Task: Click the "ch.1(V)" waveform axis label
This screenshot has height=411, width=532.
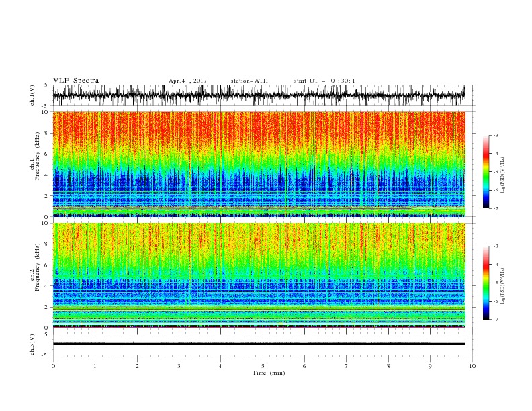Action: (x=32, y=95)
